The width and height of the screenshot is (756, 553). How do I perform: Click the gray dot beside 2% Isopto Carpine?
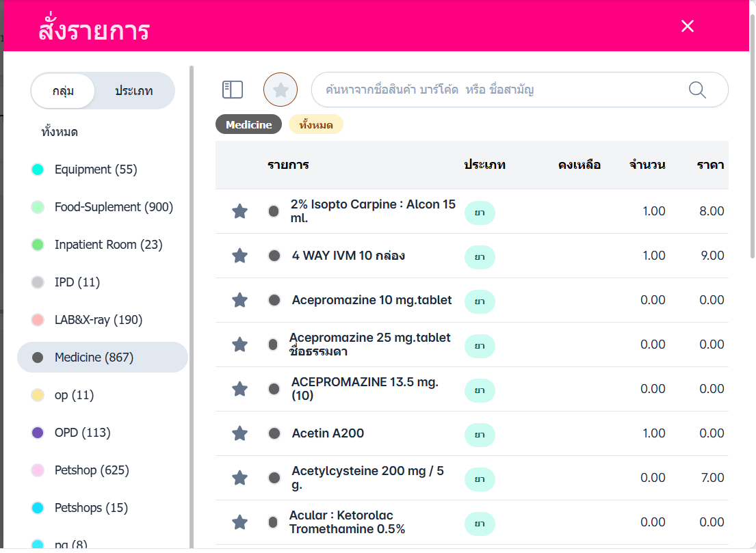[x=274, y=211]
